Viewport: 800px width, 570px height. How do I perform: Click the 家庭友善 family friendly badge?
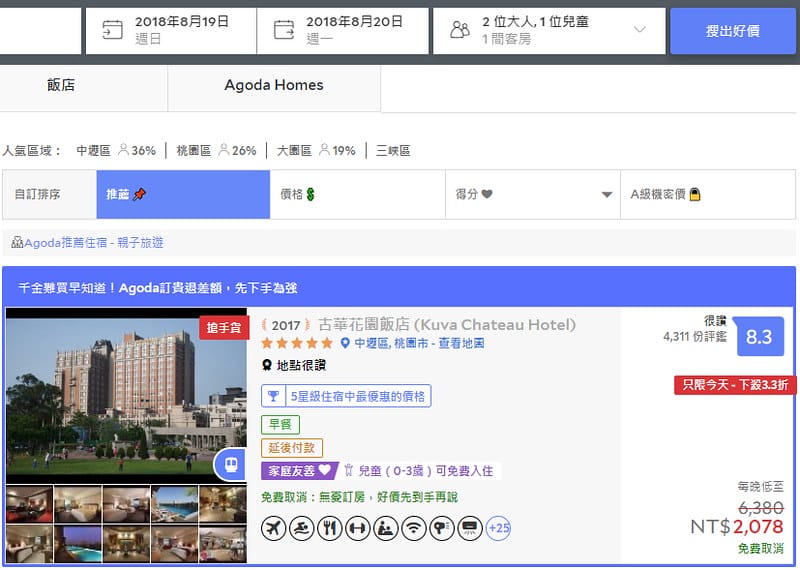tap(299, 470)
